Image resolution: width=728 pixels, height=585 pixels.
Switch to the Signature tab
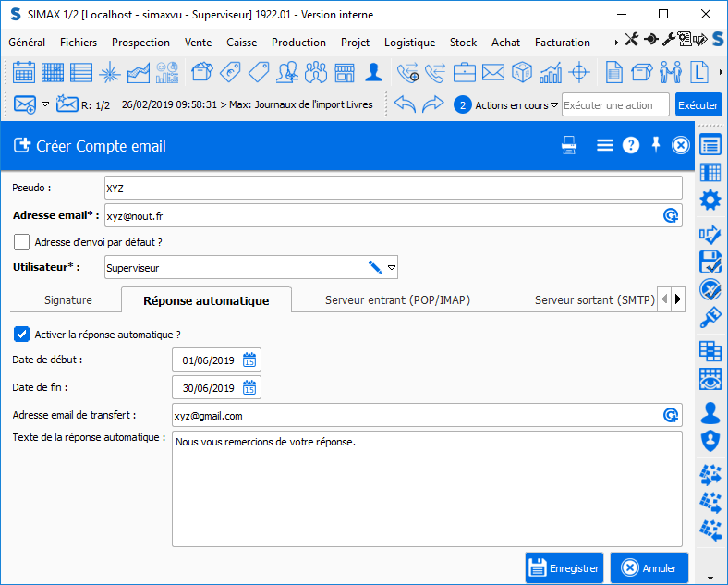pos(68,300)
